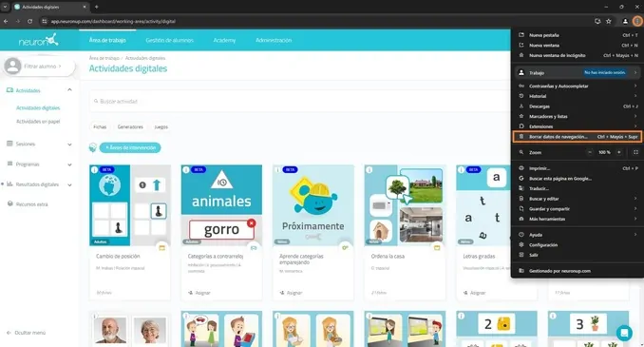This screenshot has height=347, width=644.
Task: Click Área de trabajo breadcrumb link
Action: (x=104, y=58)
